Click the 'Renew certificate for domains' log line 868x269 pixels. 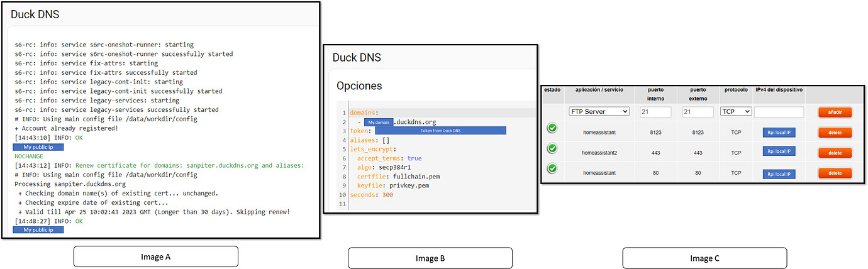point(159,165)
